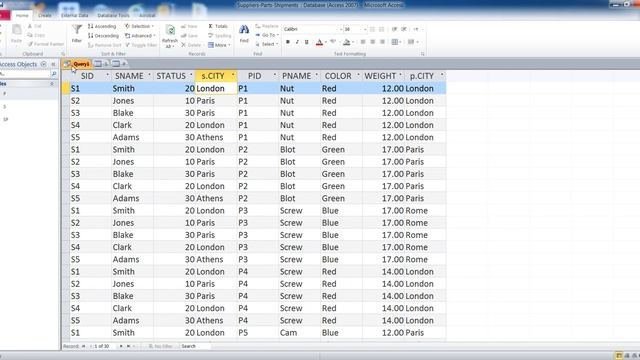Click the PID column header
Viewport: 640px width, 360px height.
(x=254, y=76)
